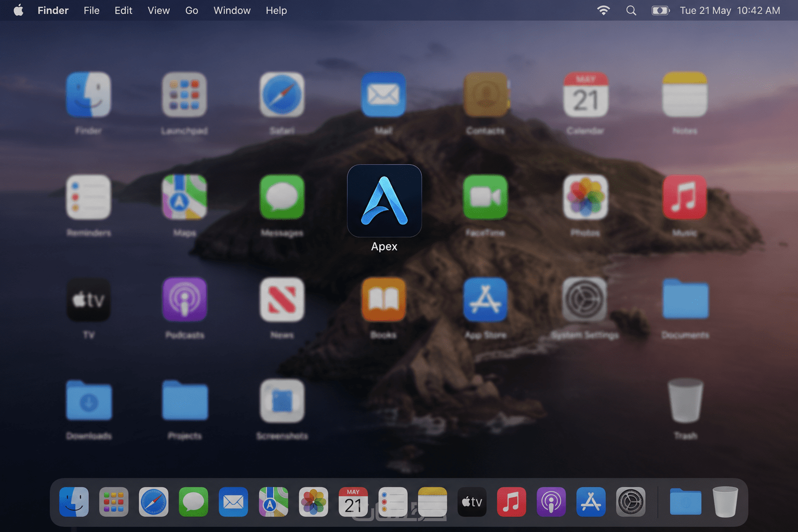
Task: Click Finder in the Dock
Action: (x=74, y=502)
